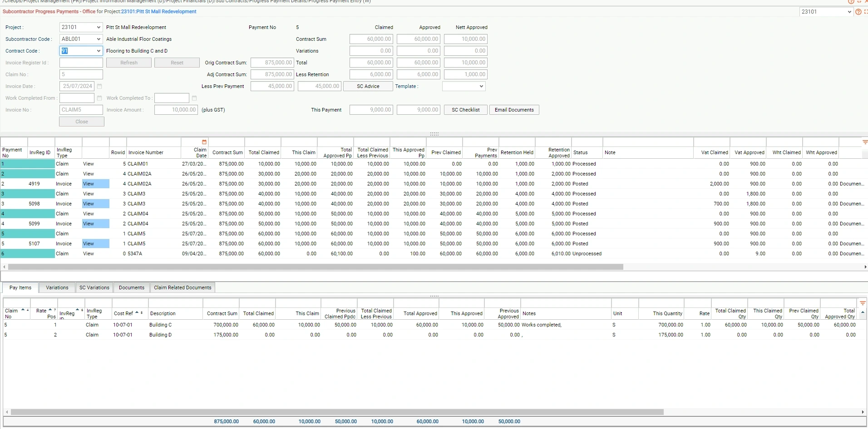The width and height of the screenshot is (868, 429).
Task: Click View link in 5347A claim row
Action: pos(89,253)
